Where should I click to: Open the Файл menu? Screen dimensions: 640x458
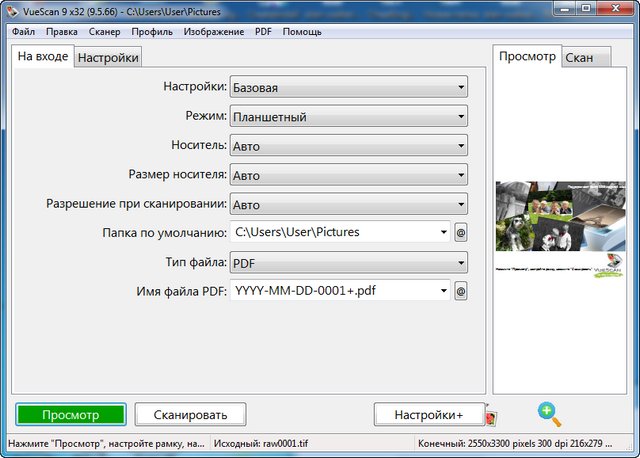pos(23,32)
